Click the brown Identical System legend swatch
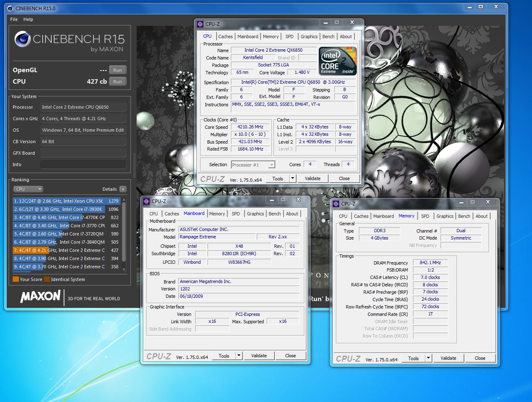The height and width of the screenshot is (402, 532). (47, 279)
